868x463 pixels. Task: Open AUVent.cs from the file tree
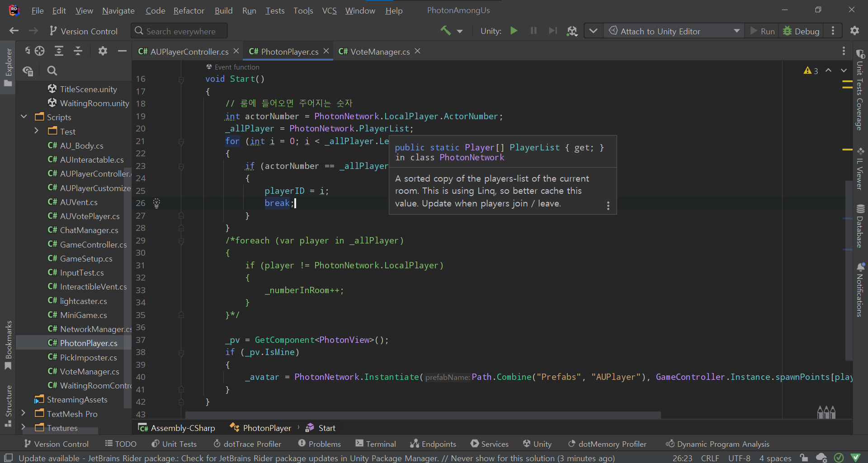tap(73, 202)
